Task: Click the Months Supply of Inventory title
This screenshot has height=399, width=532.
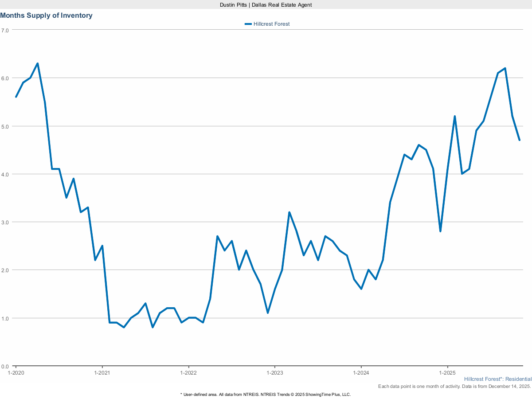Action: point(46,15)
